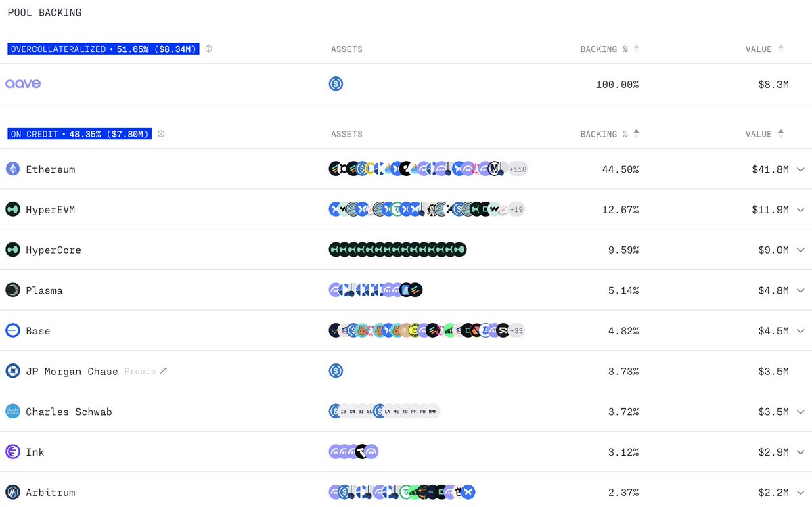Click the Ink chain icon
This screenshot has width=812, height=507.
pyautogui.click(x=13, y=452)
